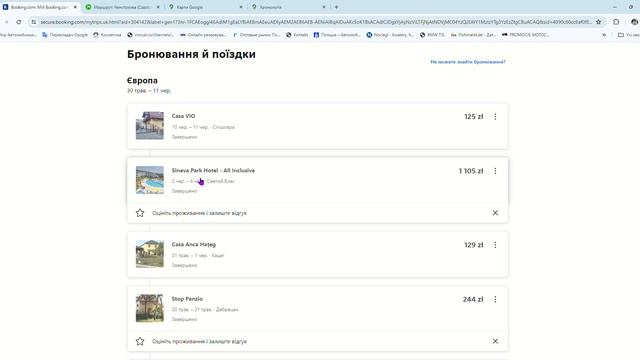Open Casa ViO booking title

pos(183,116)
